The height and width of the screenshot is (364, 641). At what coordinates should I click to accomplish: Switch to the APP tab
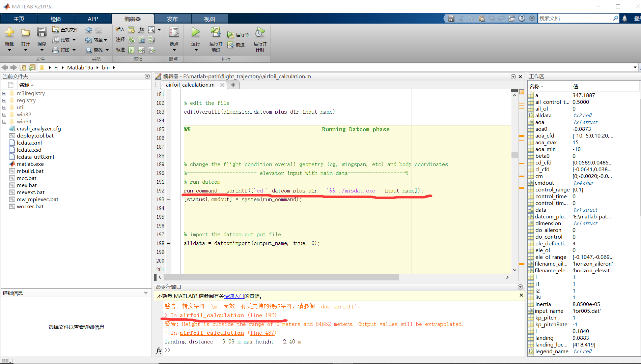click(93, 19)
